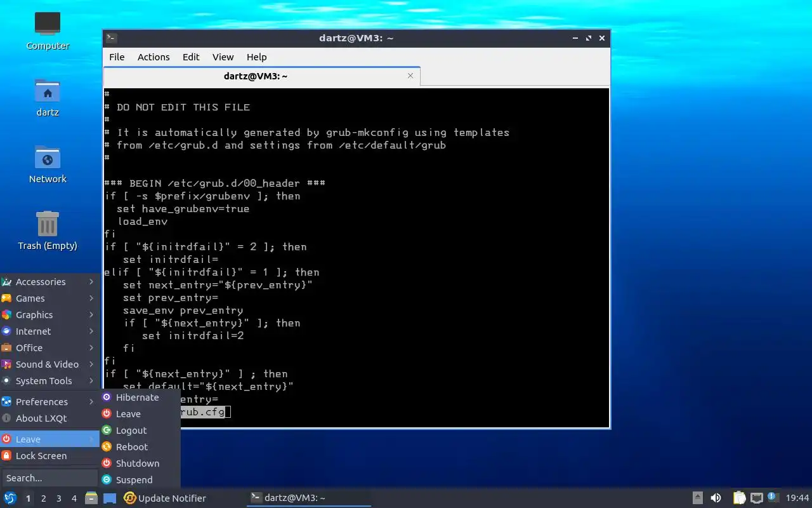Click the removable media eject tray icon
The image size is (812, 508).
697,498
